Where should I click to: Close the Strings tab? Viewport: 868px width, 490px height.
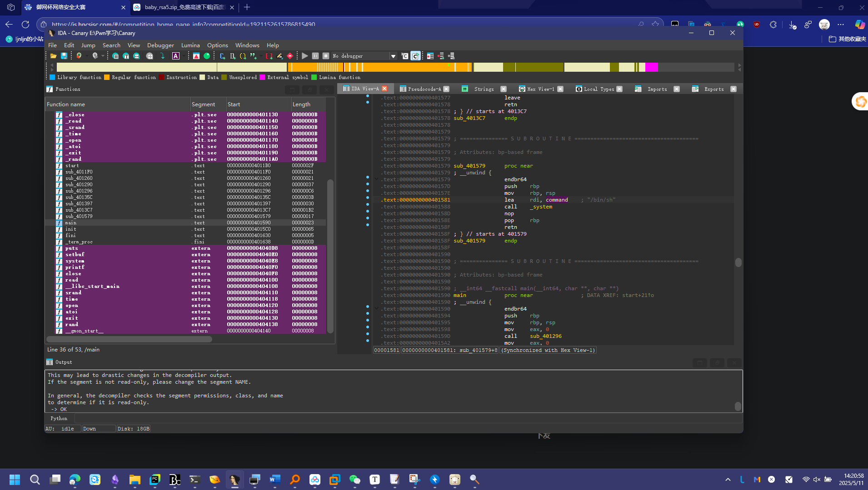[503, 89]
